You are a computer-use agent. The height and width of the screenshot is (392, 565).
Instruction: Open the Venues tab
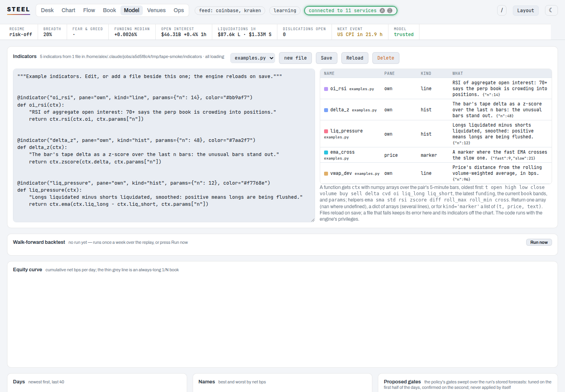pyautogui.click(x=157, y=10)
